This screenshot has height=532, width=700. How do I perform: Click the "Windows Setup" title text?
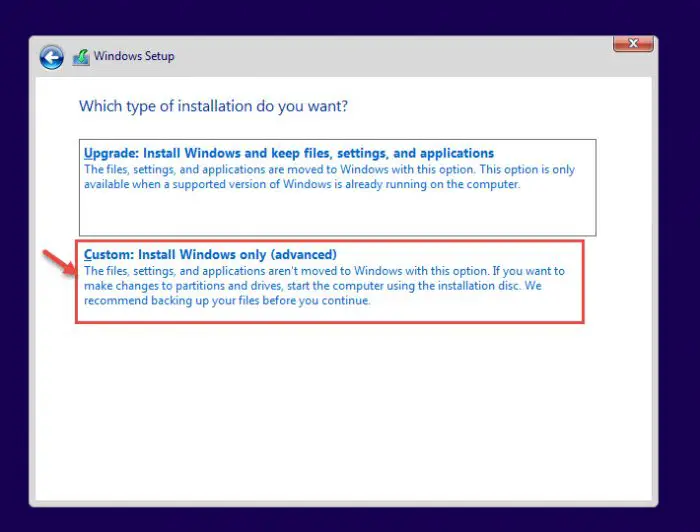[134, 56]
